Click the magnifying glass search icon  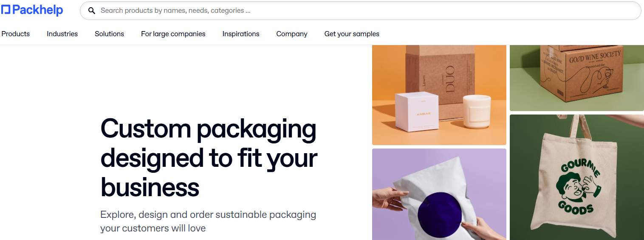click(92, 11)
